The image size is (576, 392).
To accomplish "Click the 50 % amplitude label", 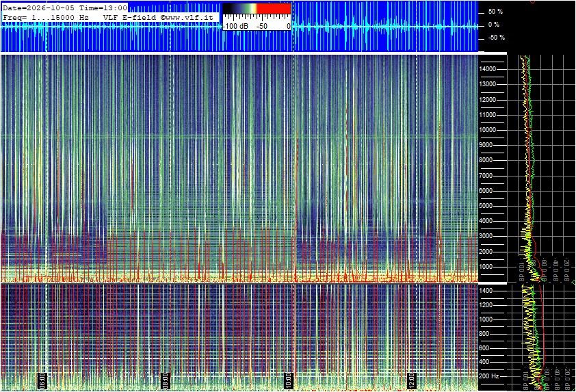I will point(495,12).
